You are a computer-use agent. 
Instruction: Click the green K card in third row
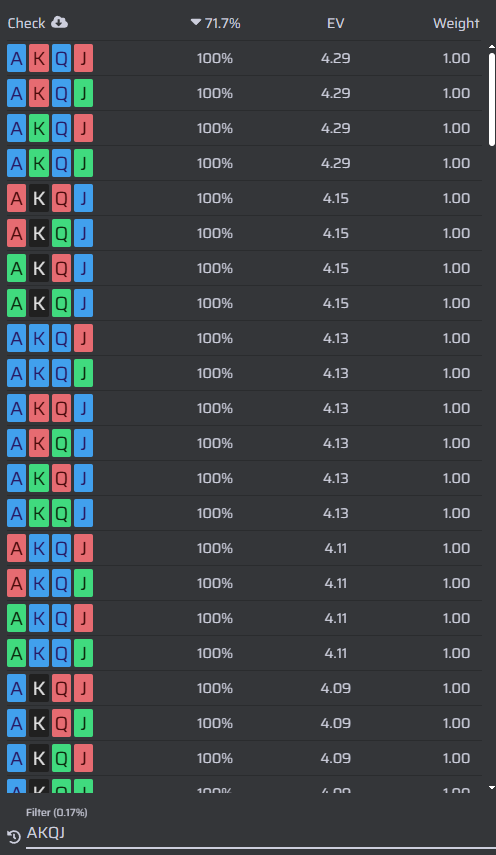(39, 128)
